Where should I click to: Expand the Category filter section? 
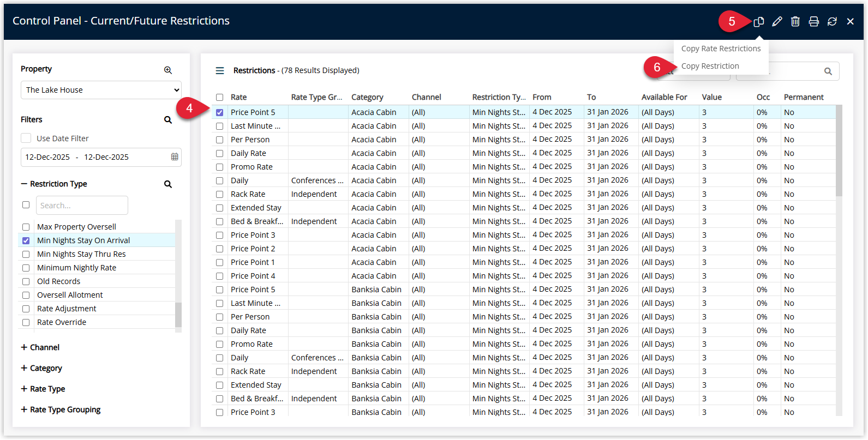coord(24,368)
